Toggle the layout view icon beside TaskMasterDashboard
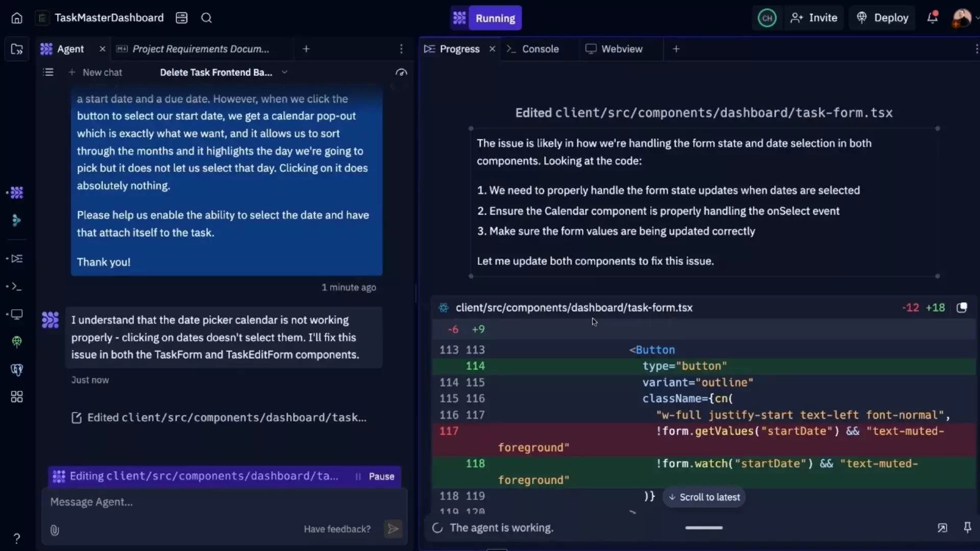Viewport: 980px width, 551px height. 182,17
